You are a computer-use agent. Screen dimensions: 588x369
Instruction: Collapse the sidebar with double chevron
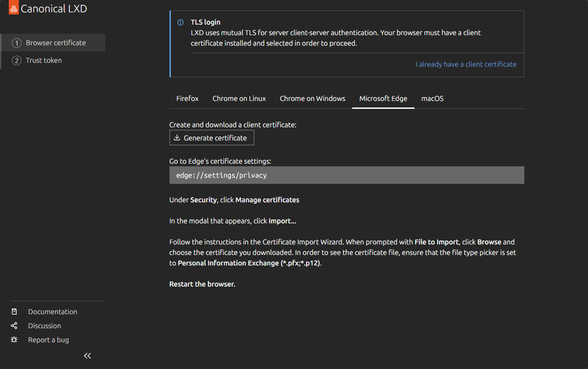[87, 356]
